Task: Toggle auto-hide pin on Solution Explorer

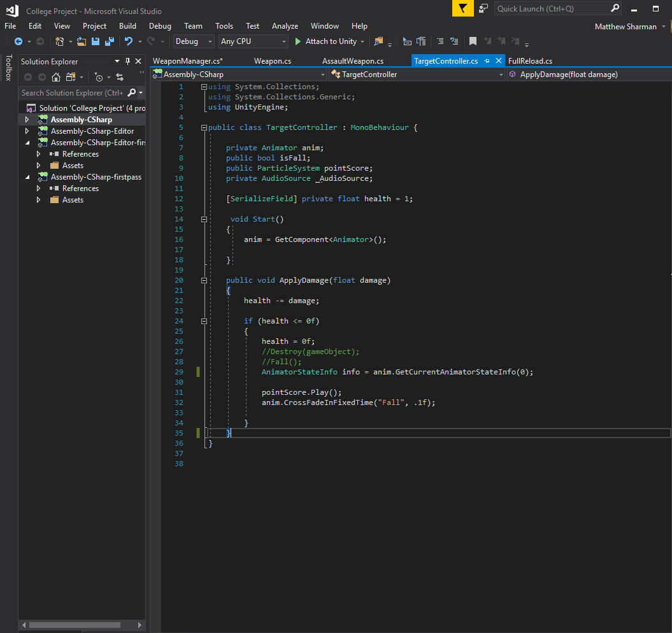Action: pos(127,61)
